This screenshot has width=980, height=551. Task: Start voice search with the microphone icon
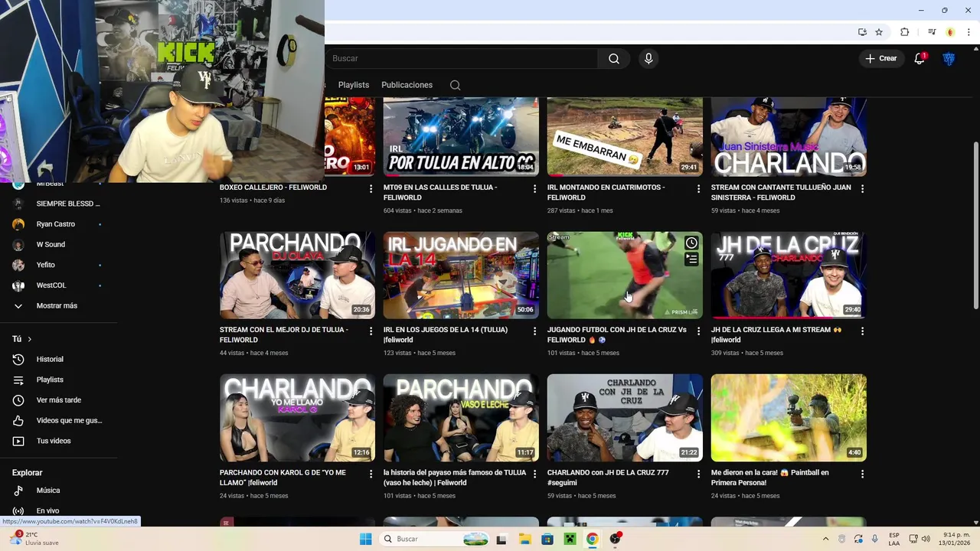pyautogui.click(x=648, y=59)
